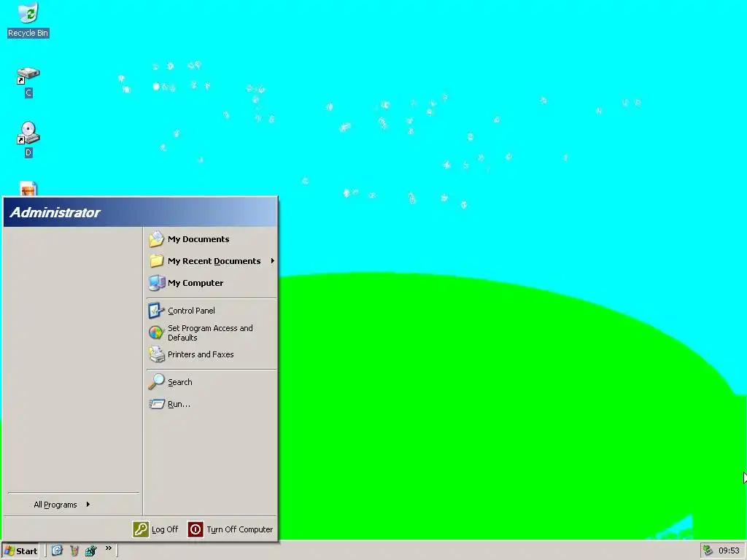Open the D disc drive desktop shortcut
The height and width of the screenshot is (560, 747).
(28, 139)
